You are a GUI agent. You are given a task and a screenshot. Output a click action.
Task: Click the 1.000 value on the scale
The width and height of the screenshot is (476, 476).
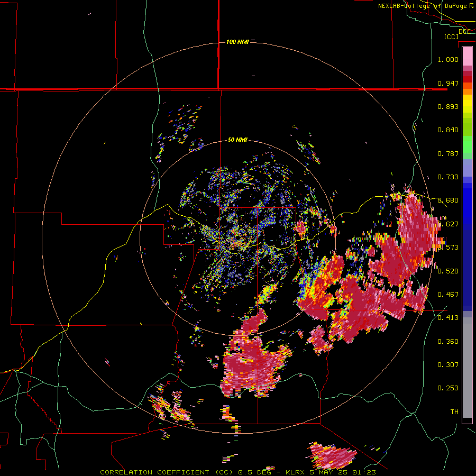[448, 59]
